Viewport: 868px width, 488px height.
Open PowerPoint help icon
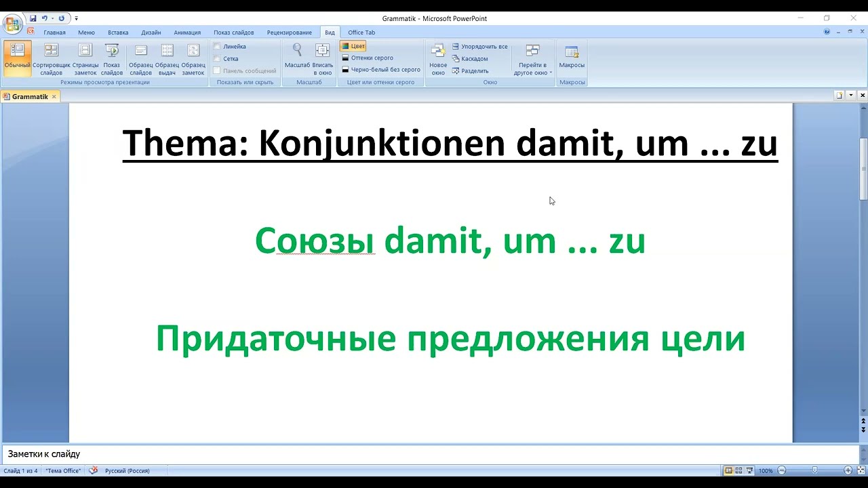(x=827, y=32)
